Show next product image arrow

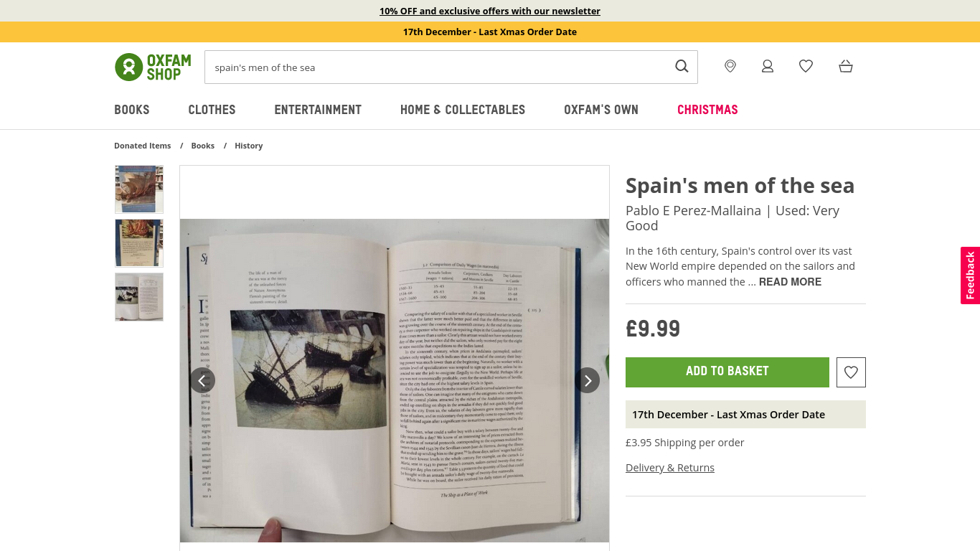[587, 380]
